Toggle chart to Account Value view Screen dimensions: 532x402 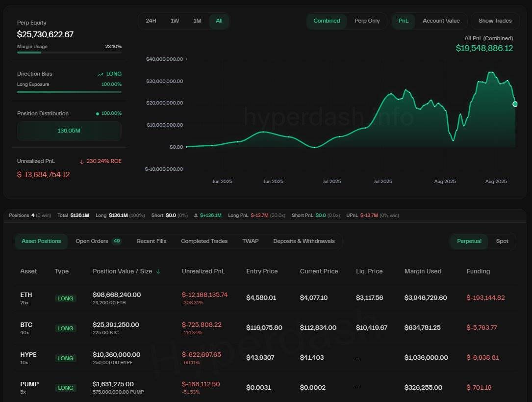[x=441, y=21]
